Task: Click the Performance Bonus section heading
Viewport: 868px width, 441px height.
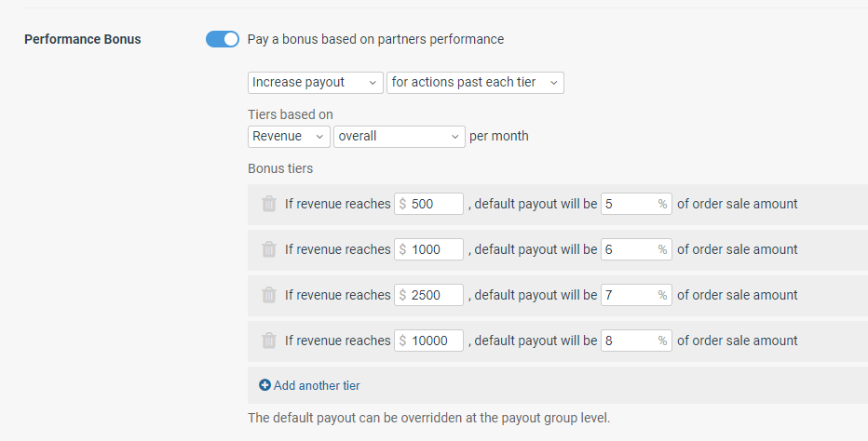Action: pos(83,39)
